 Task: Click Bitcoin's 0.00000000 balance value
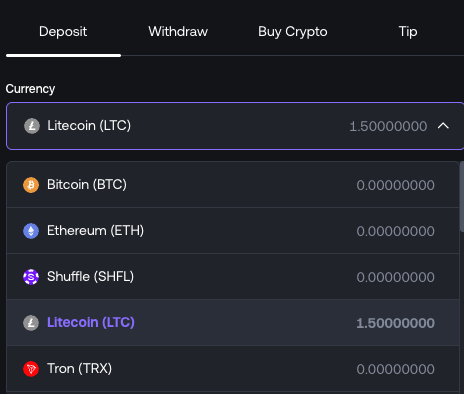pos(395,185)
